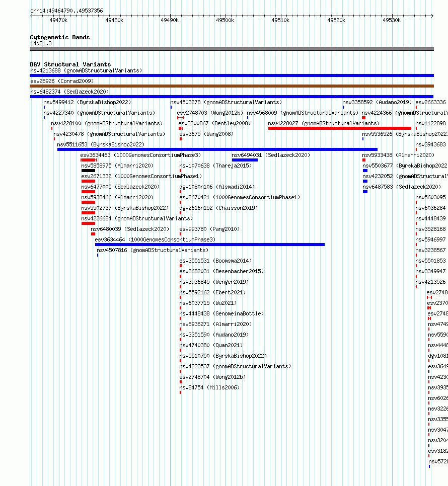Image resolution: width=448 pixels, height=486 pixels.
Task: Select the nsv6494031 Sedlazeck2020 blue bar
Action: [245, 160]
